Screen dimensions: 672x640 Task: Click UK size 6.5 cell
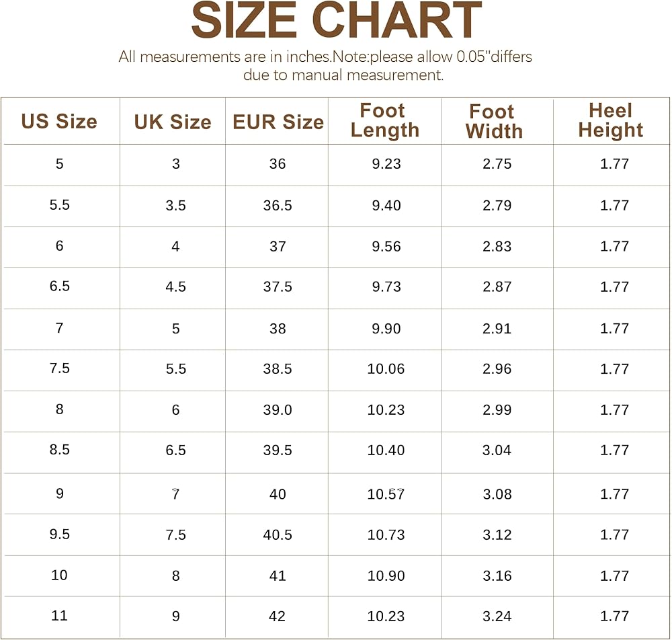(175, 450)
